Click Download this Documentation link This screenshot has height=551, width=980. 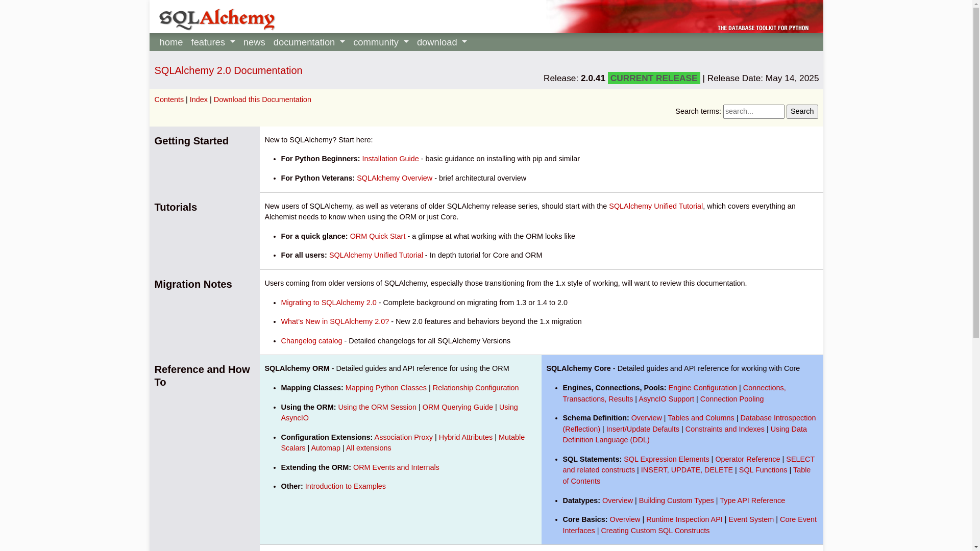pos(262,99)
